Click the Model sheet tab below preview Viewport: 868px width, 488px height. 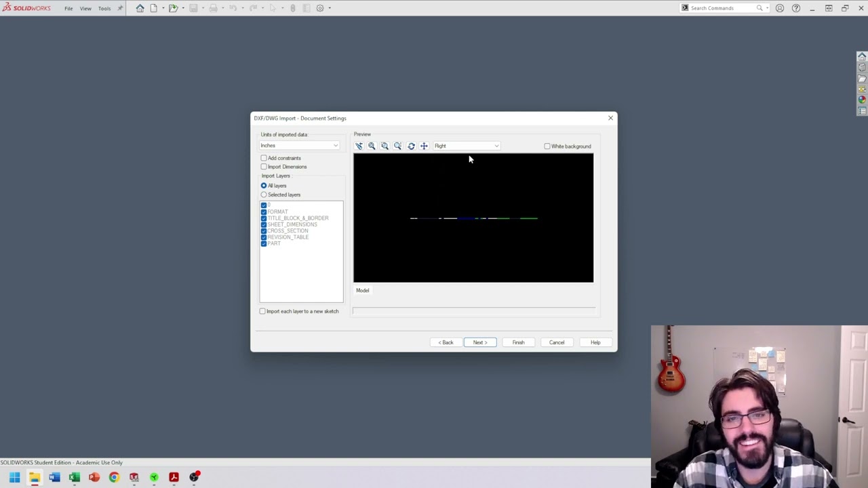363,290
